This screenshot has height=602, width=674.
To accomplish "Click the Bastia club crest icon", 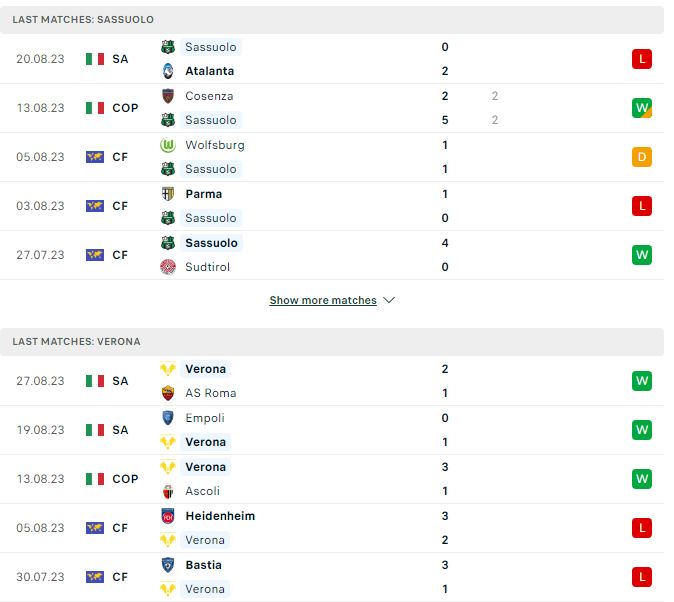I will click(x=168, y=565).
